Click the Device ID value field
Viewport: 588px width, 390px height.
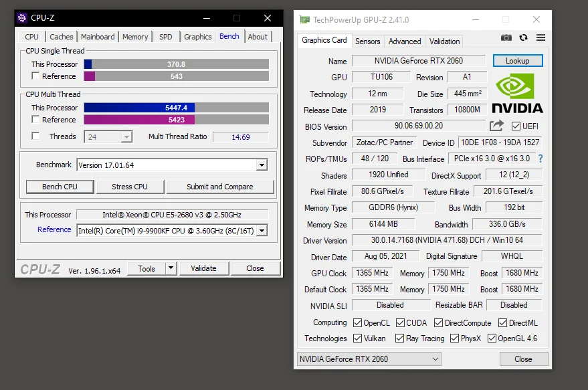point(500,142)
